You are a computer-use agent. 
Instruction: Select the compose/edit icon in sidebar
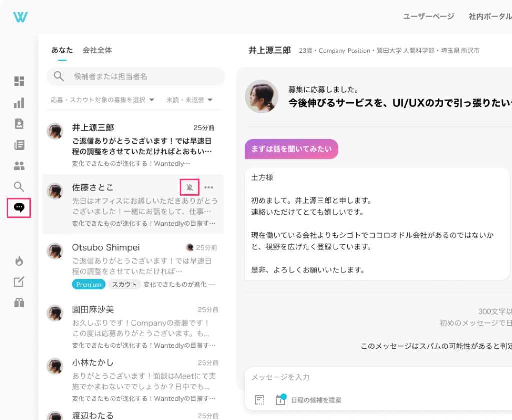coord(19,281)
